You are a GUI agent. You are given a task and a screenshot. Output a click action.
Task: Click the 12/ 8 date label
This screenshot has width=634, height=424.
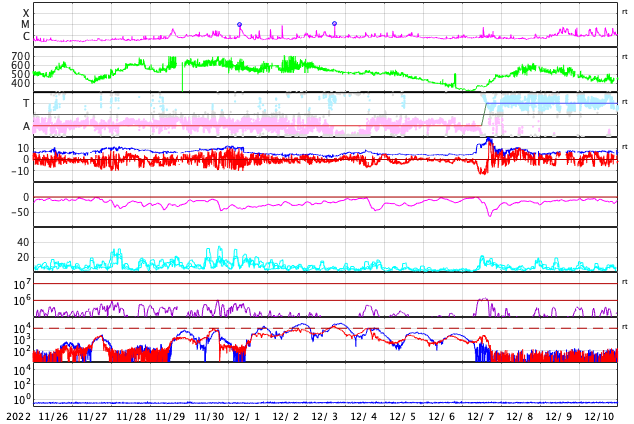pos(520,416)
